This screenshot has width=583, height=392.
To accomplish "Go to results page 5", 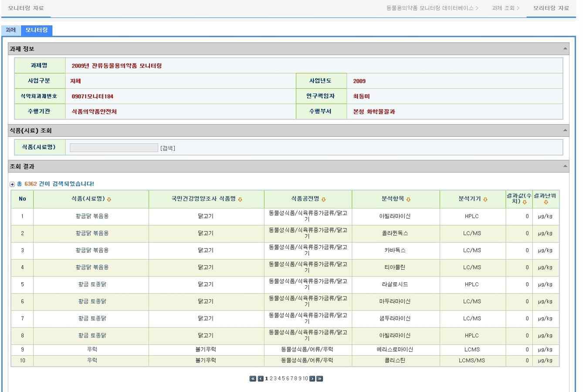I will pos(282,378).
